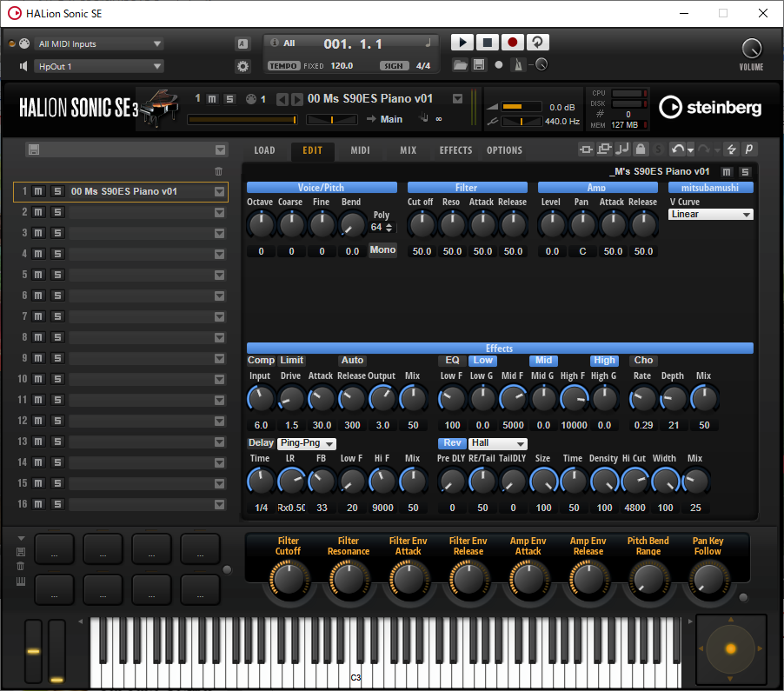Switch to the LOAD tab

(264, 150)
